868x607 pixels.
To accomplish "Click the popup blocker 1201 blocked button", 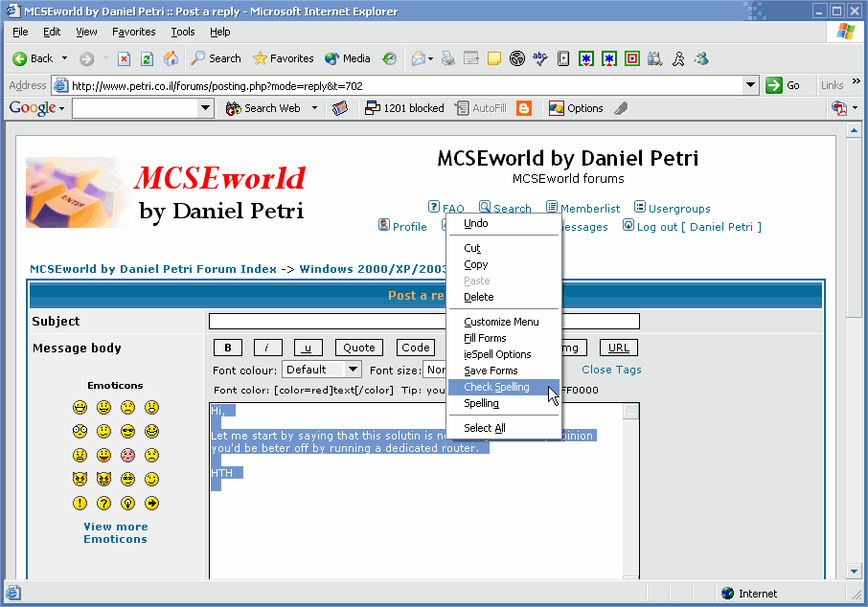I will click(x=404, y=108).
